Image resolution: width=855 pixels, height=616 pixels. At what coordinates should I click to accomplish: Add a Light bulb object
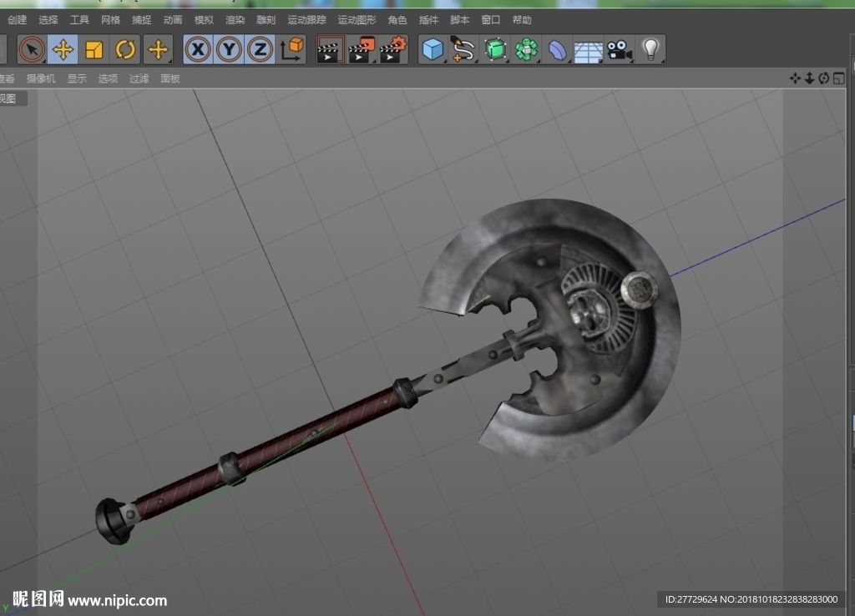tap(650, 49)
